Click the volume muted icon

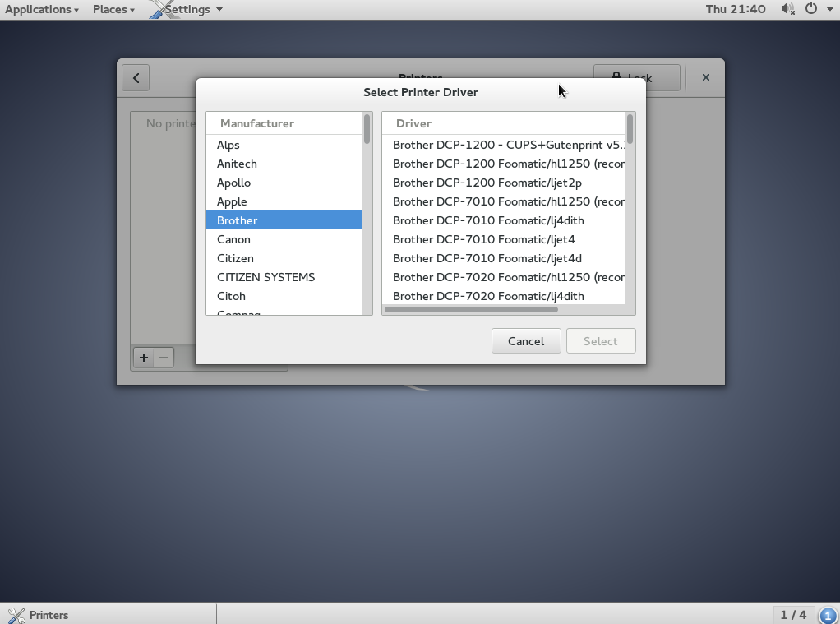pyautogui.click(x=787, y=8)
